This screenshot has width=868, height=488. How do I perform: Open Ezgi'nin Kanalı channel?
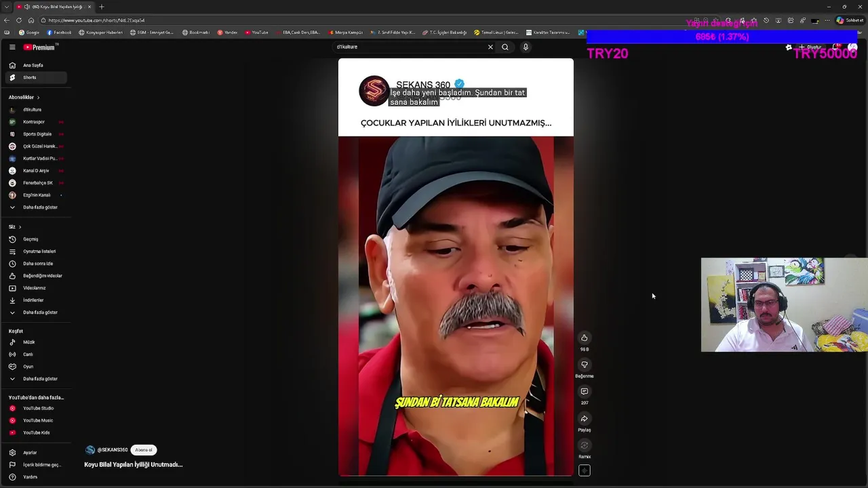[35, 195]
